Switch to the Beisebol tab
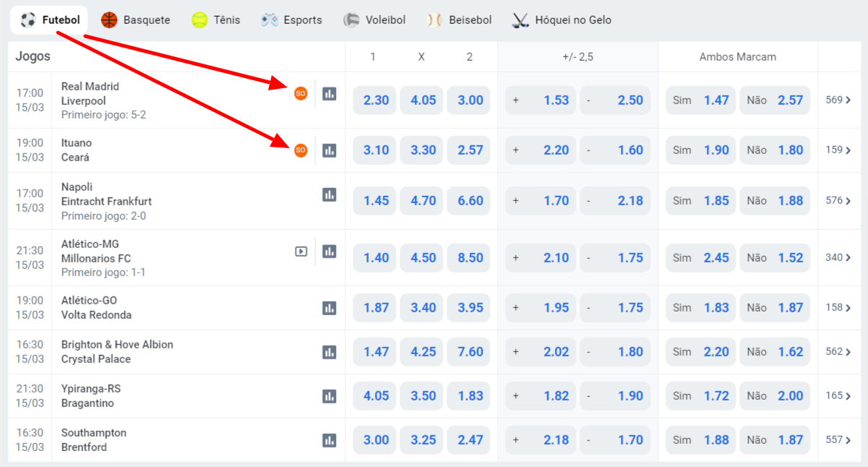Image resolution: width=868 pixels, height=467 pixels. pyautogui.click(x=460, y=20)
